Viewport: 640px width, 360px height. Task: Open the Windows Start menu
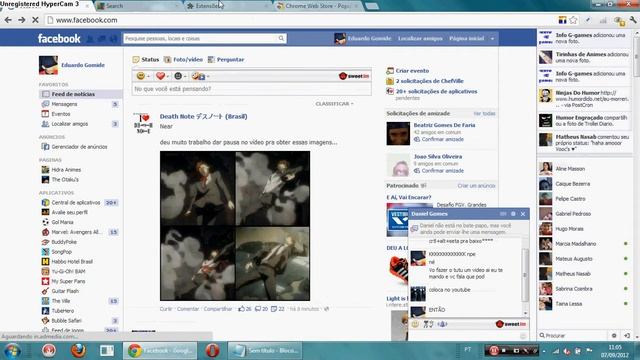coord(12,351)
